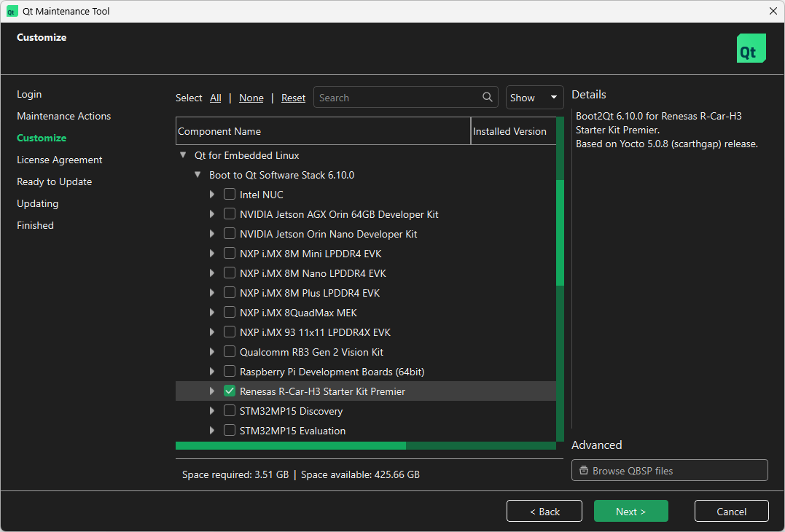
Task: Check the STM32MP15 Discovery checkbox
Action: point(230,410)
